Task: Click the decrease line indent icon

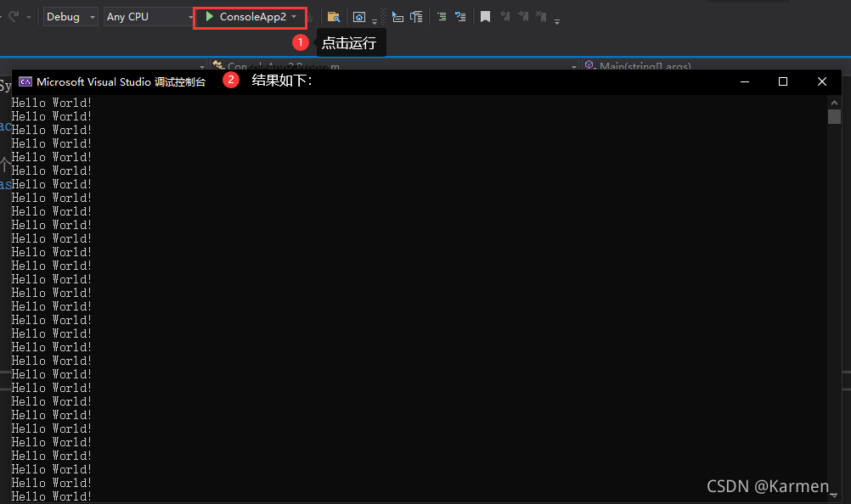Action: (x=397, y=17)
